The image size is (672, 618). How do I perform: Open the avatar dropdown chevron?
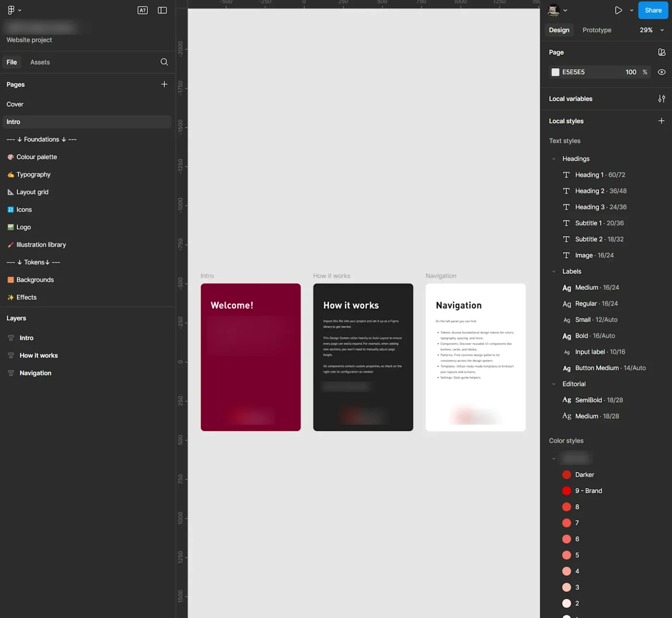pyautogui.click(x=565, y=10)
